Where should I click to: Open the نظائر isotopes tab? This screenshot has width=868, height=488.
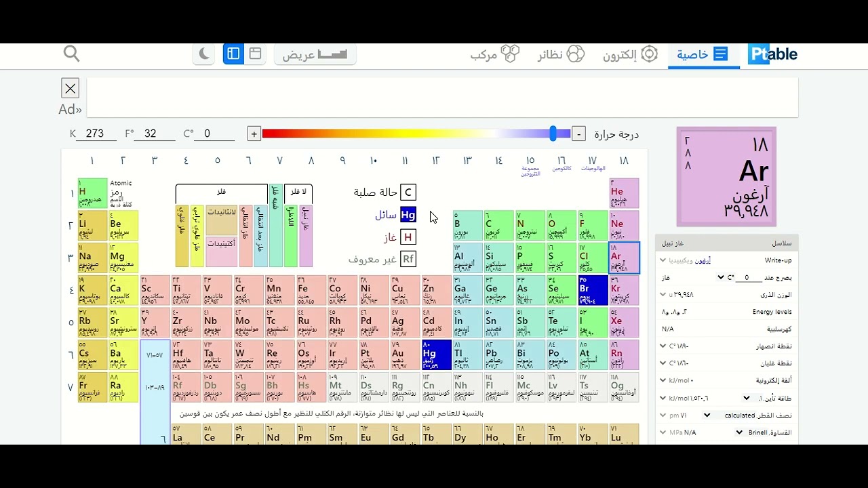coord(561,54)
